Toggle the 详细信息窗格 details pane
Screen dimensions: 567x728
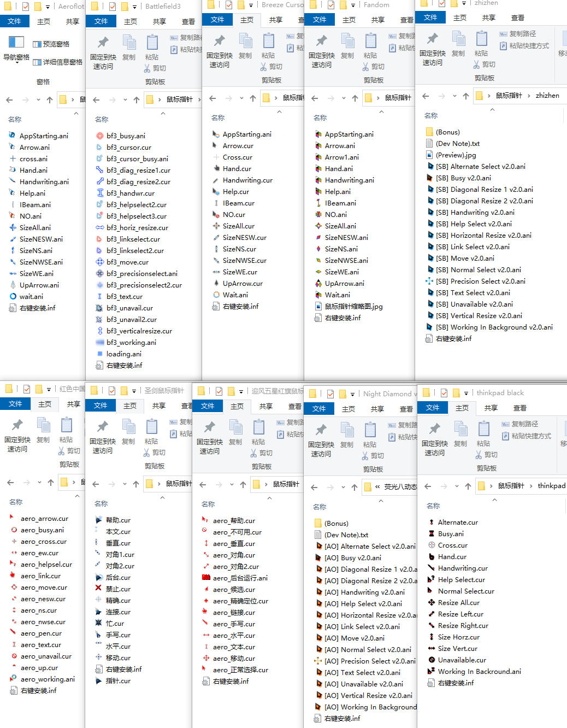pyautogui.click(x=58, y=62)
